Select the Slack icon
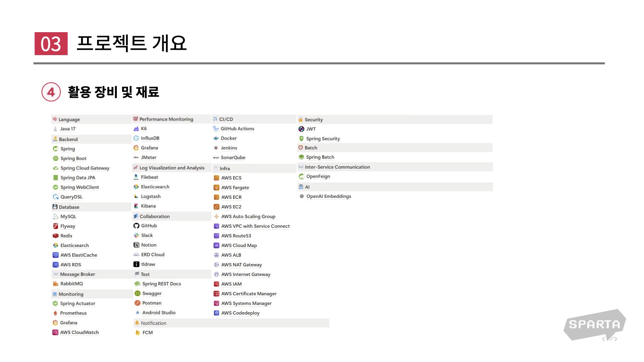644x362 pixels. click(137, 235)
